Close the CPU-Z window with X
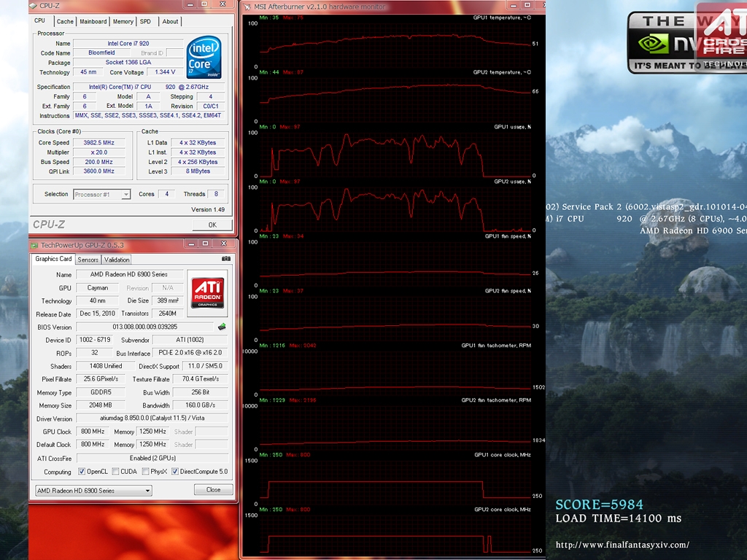This screenshot has height=560, width=747. (222, 4)
